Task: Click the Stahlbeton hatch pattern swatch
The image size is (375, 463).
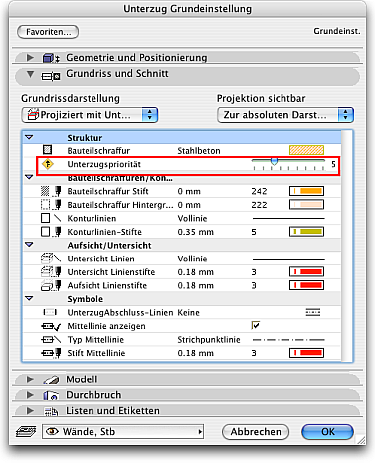Action: (x=306, y=150)
